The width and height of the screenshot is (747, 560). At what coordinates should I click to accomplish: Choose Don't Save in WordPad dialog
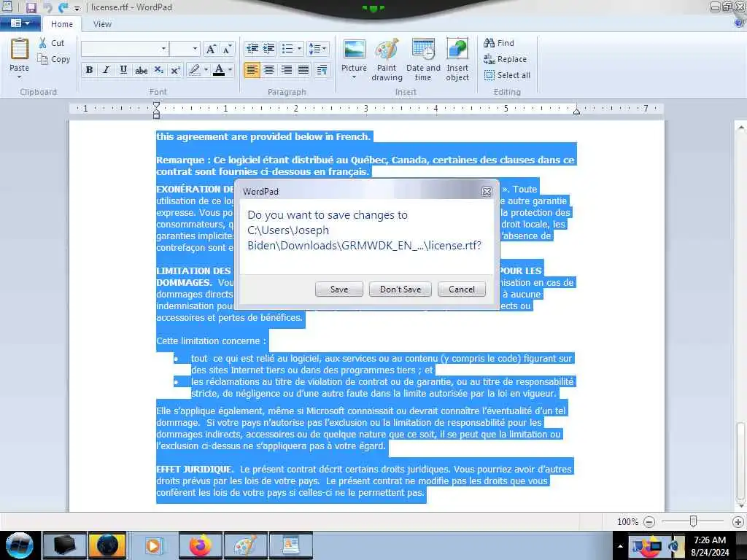(x=400, y=289)
